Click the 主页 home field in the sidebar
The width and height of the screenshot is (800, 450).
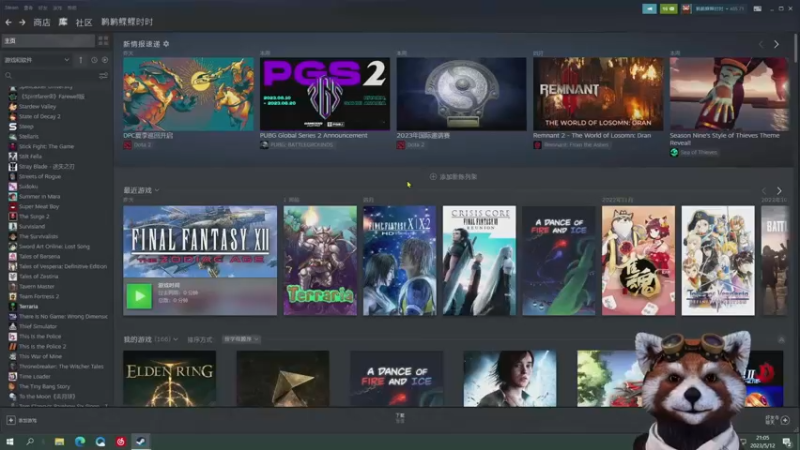pyautogui.click(x=48, y=40)
